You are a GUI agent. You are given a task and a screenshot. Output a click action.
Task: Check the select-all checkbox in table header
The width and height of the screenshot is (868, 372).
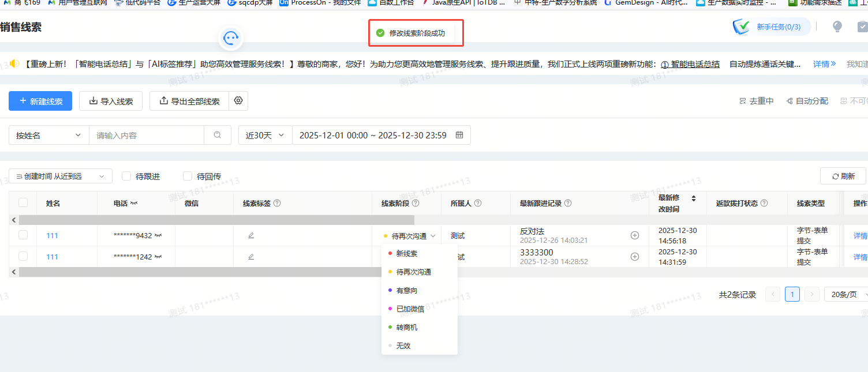pos(23,202)
